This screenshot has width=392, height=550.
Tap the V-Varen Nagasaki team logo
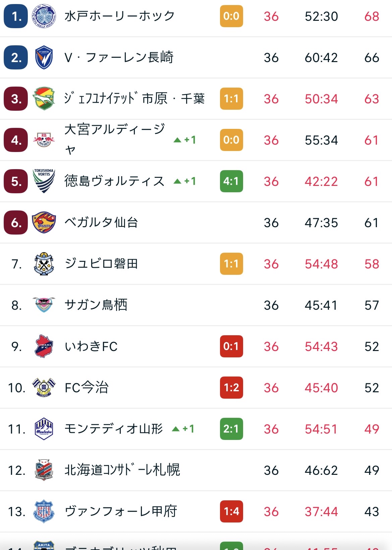(44, 57)
